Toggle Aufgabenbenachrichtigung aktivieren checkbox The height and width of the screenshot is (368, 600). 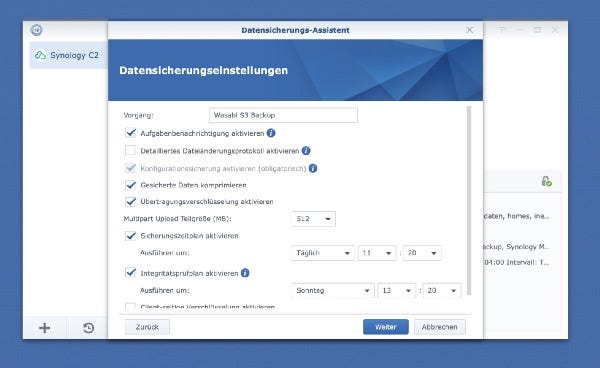tap(130, 133)
